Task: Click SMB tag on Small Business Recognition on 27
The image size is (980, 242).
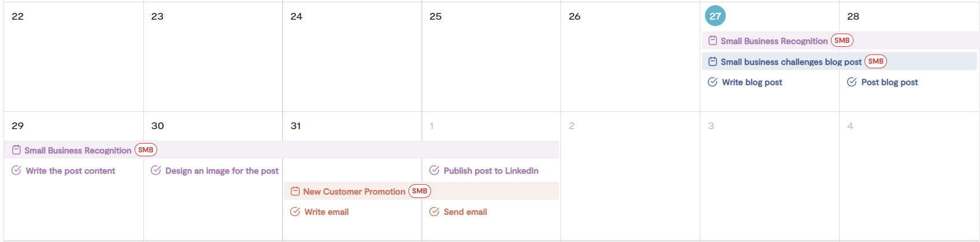Action: [842, 41]
